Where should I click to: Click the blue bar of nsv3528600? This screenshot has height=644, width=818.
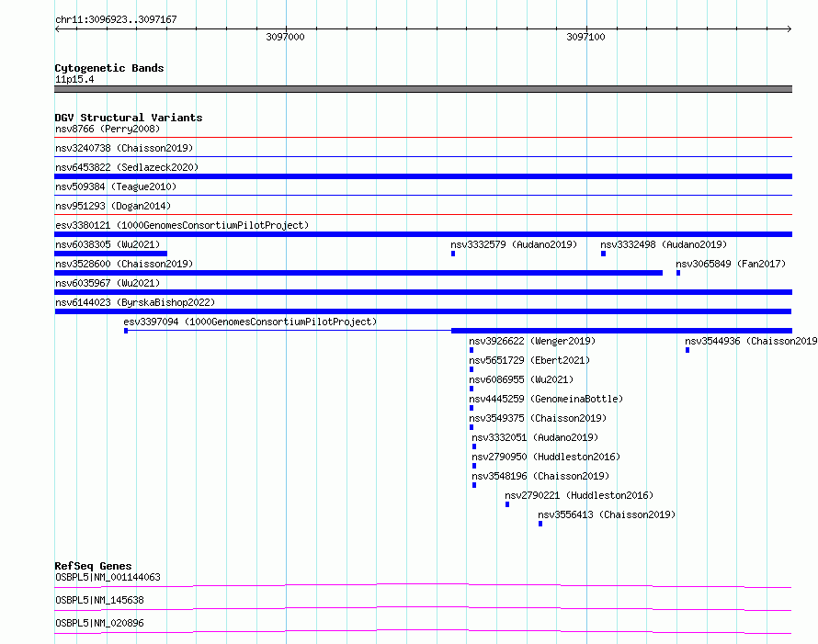pos(358,273)
